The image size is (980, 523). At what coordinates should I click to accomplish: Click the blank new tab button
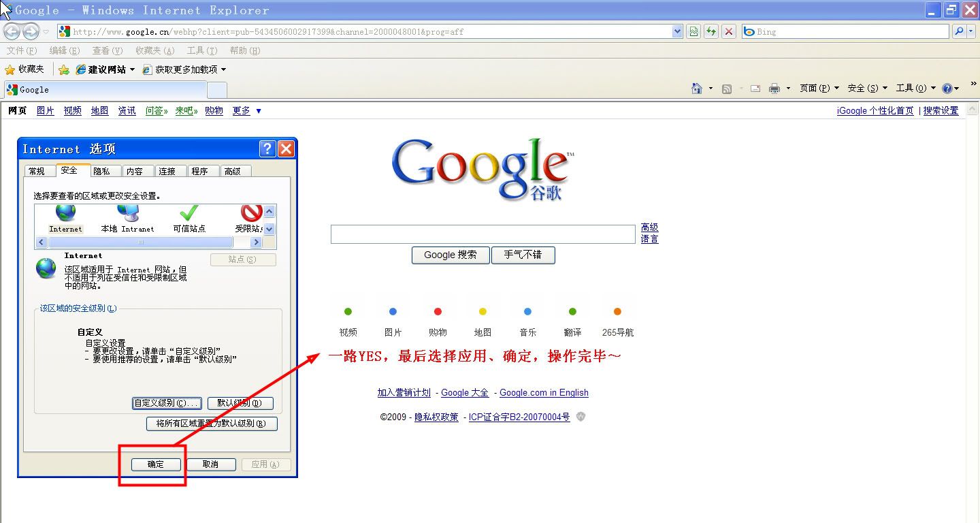216,90
